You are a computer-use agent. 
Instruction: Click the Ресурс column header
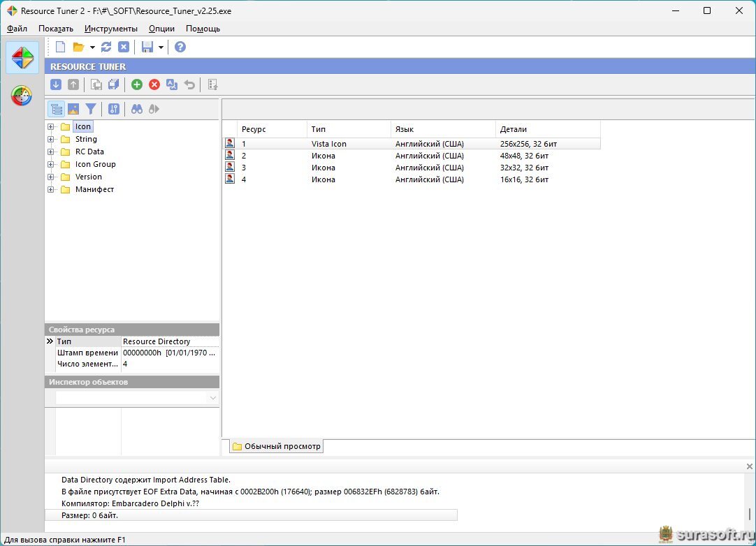[x=272, y=129]
